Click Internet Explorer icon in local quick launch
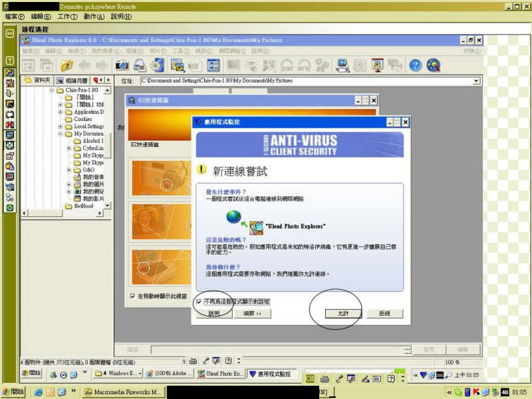 pyautogui.click(x=39, y=392)
